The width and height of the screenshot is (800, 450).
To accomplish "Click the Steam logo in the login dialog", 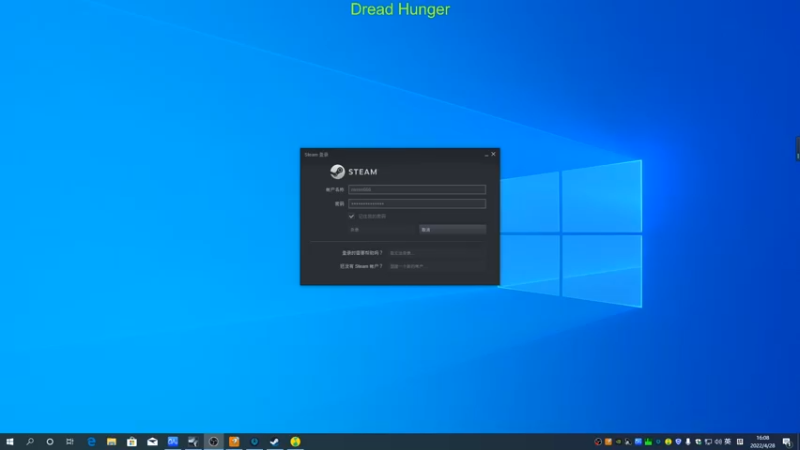I will (354, 172).
